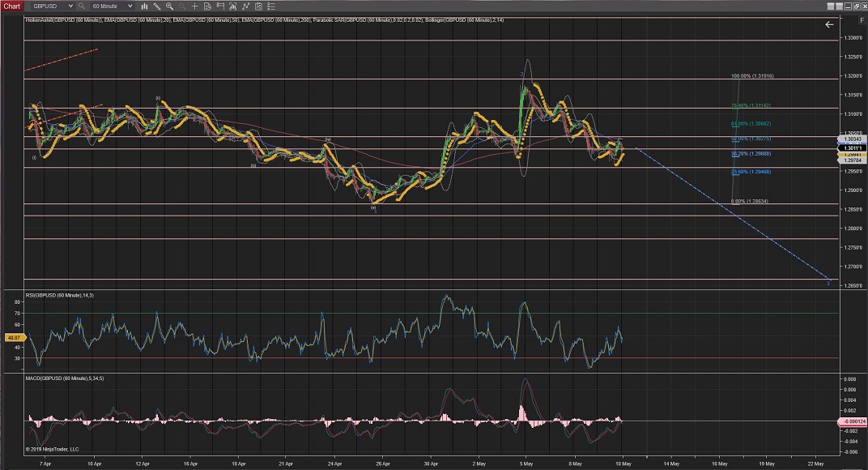The height and width of the screenshot is (470, 868).
Task: Click the instrument search magnifier icon
Action: (x=82, y=6)
